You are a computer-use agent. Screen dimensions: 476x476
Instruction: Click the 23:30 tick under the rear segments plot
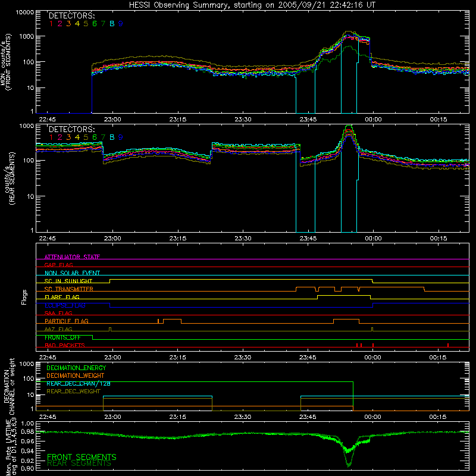pyautogui.click(x=243, y=239)
